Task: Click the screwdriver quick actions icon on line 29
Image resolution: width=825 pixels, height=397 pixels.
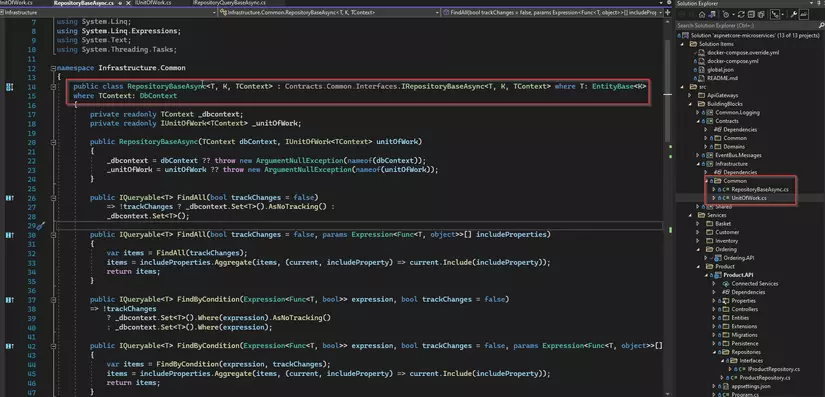Action: tap(41, 226)
